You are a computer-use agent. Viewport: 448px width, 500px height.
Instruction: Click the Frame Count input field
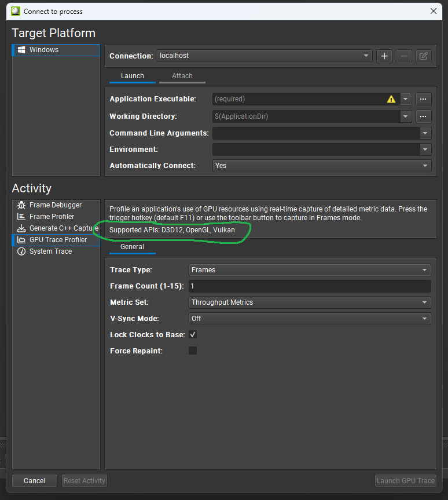coord(310,286)
